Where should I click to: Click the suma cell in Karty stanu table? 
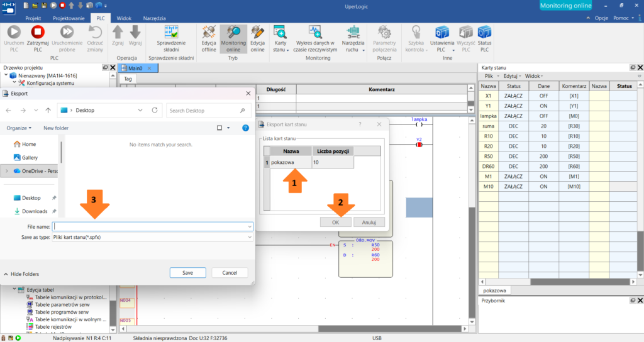[x=488, y=126]
